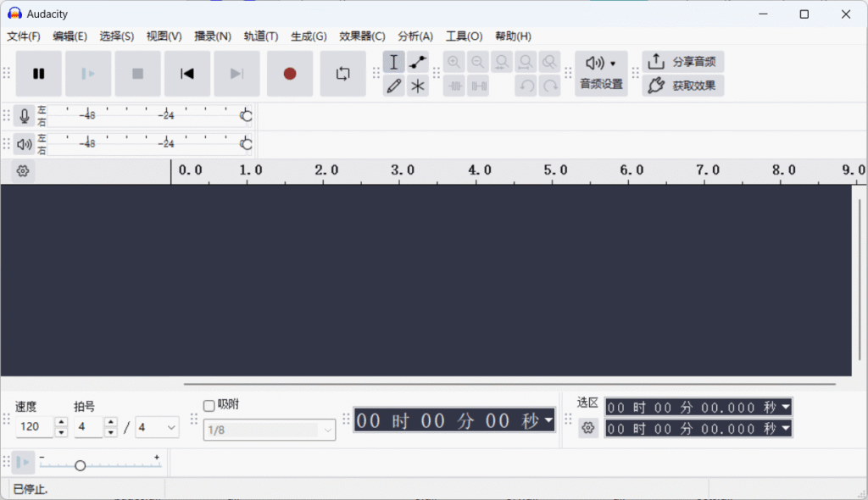Select the pencil Draw tool
Image resolution: width=868 pixels, height=500 pixels.
pos(393,86)
